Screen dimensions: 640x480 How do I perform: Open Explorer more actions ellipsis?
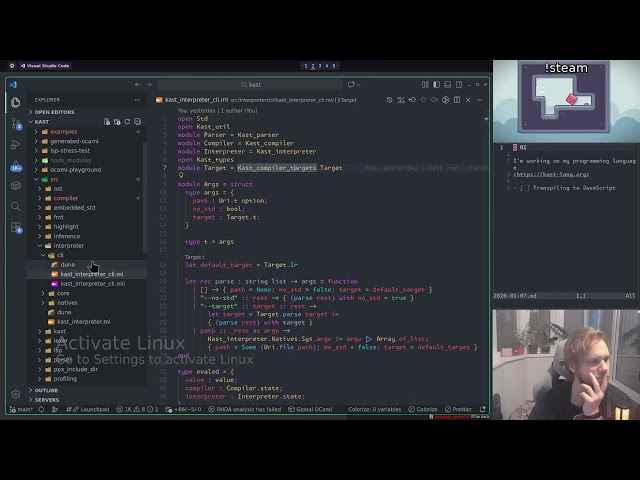click(137, 100)
